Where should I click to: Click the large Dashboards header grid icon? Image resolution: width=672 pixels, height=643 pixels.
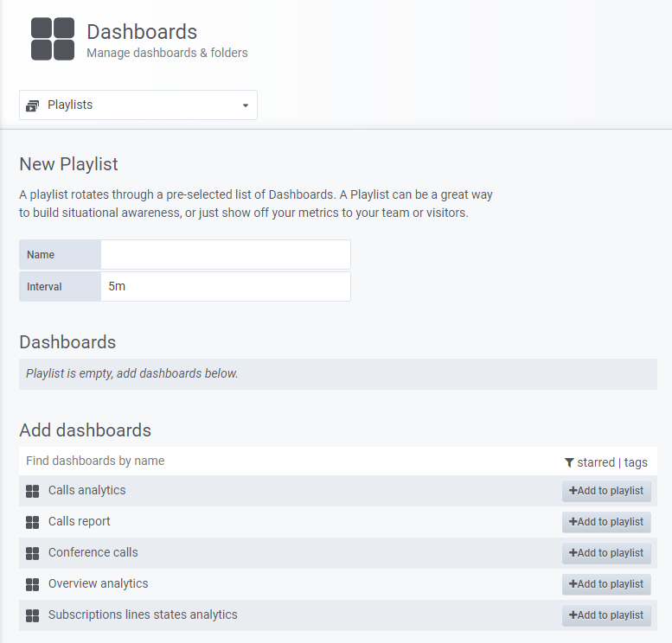pyautogui.click(x=53, y=39)
